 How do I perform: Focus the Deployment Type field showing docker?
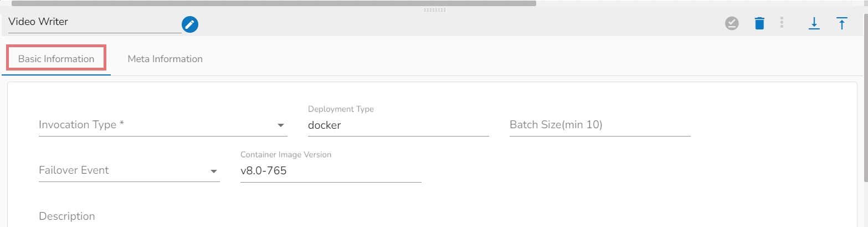(x=398, y=125)
